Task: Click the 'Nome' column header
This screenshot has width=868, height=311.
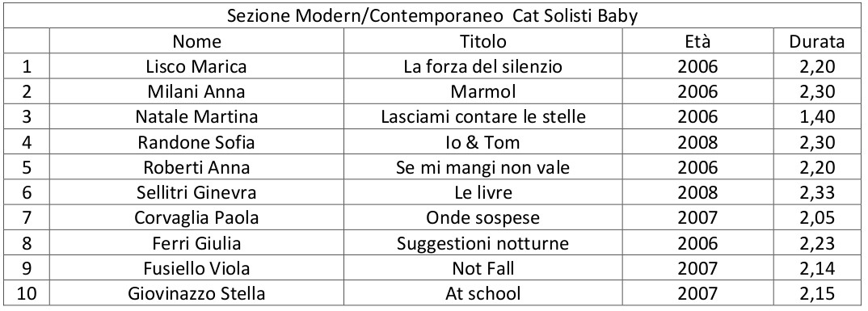Action: point(196,41)
